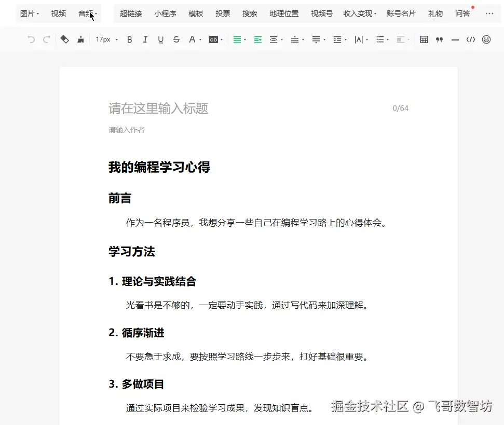Click the heading 我的编程学习心得
This screenshot has width=504, height=425.
[x=159, y=167]
